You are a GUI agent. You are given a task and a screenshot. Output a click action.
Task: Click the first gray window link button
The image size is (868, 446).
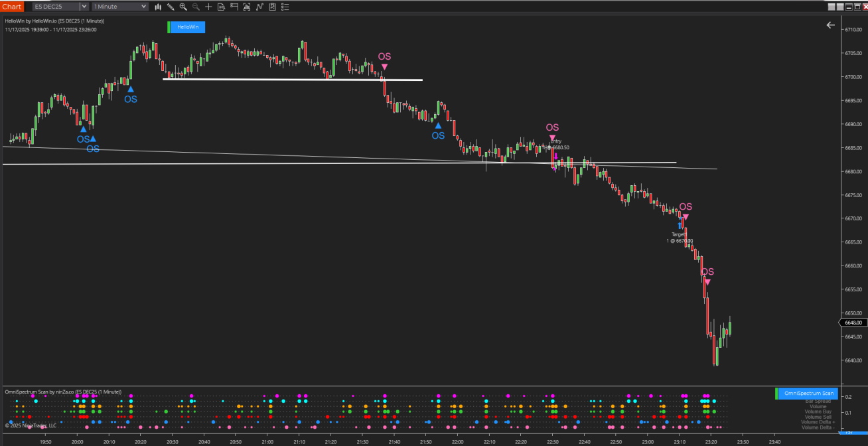(x=832, y=7)
